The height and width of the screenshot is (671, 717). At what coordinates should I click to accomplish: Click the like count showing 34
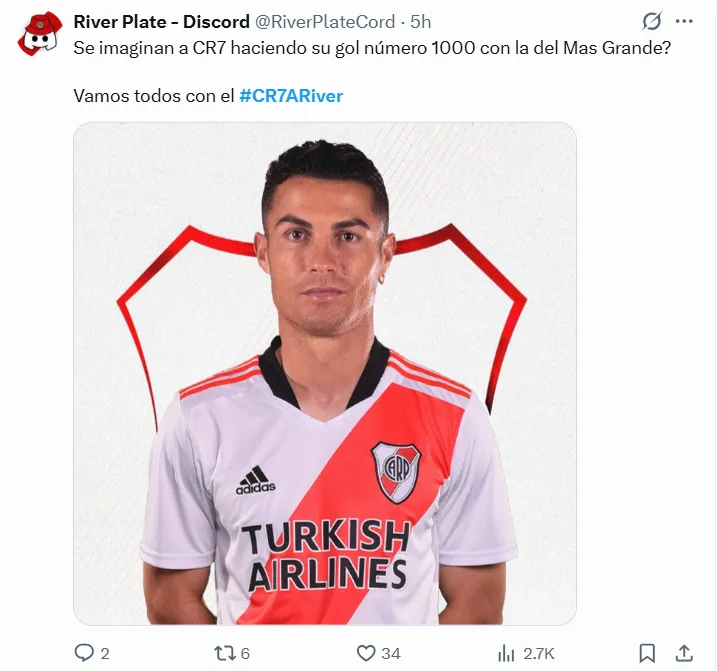(x=391, y=653)
